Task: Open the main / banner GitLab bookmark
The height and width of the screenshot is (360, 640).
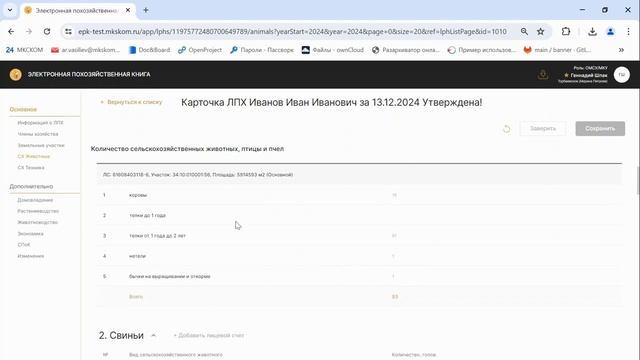Action: click(557, 50)
